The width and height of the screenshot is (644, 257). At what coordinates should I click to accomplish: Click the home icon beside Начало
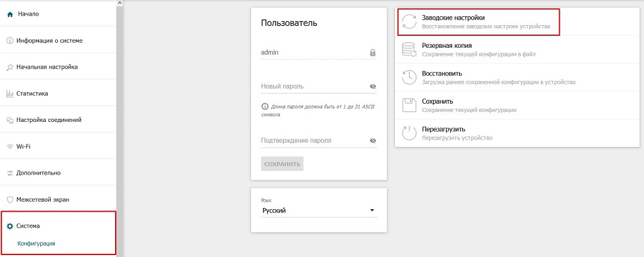point(10,13)
